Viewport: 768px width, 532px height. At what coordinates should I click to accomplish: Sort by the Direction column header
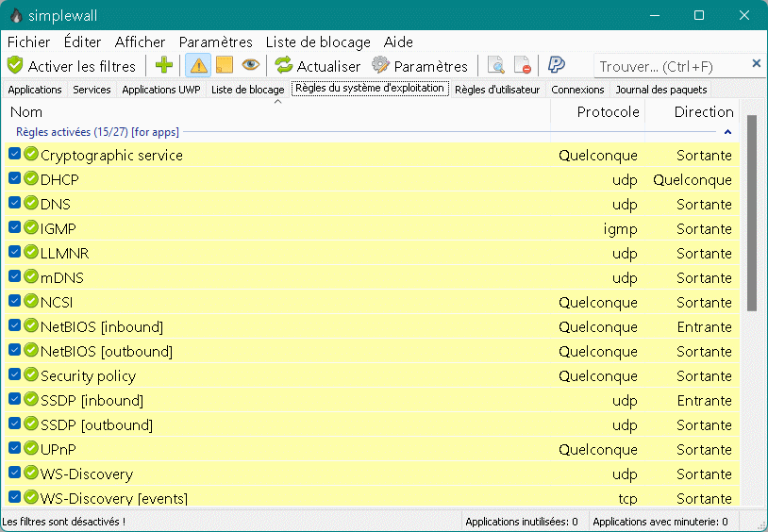click(x=693, y=112)
